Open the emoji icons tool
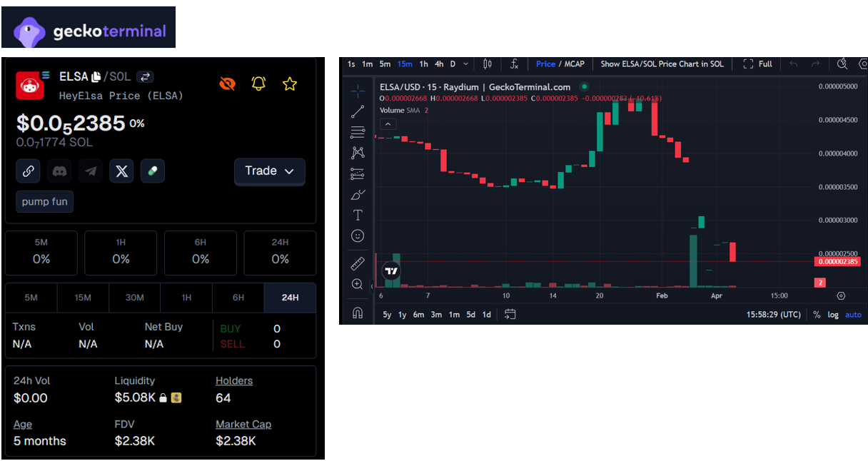 358,235
